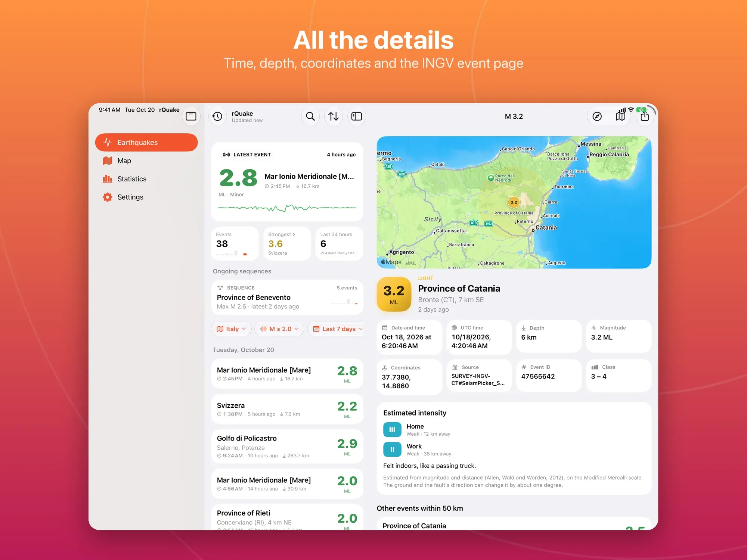Select the Mar Ionio Meridionale 2.8 event row

point(287,374)
